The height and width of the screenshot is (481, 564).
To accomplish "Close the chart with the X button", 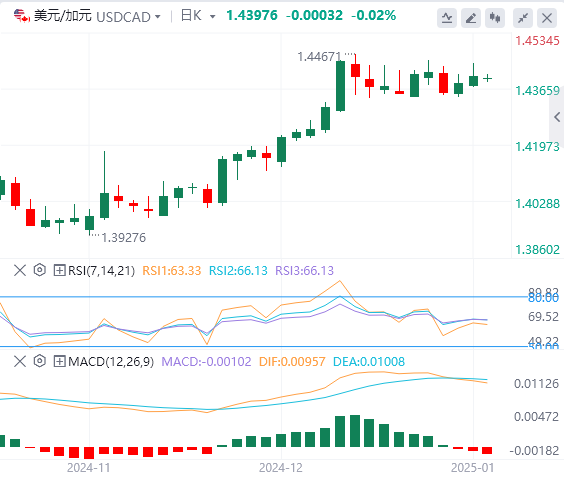I will pos(547,18).
